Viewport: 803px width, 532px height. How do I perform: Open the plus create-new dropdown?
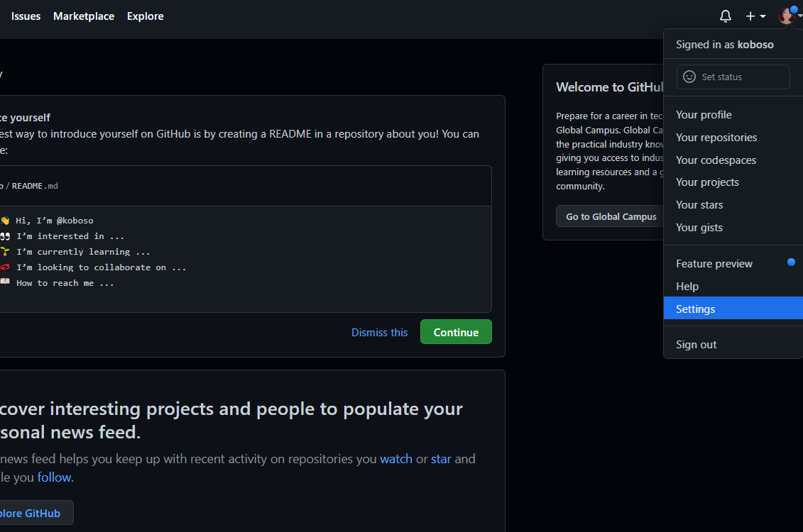(755, 16)
